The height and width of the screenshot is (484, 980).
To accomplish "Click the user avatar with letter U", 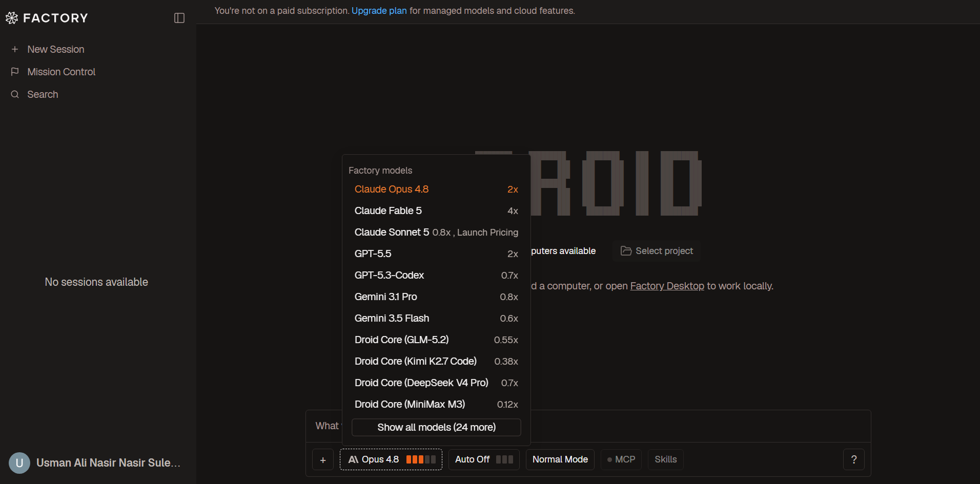I will (19, 463).
